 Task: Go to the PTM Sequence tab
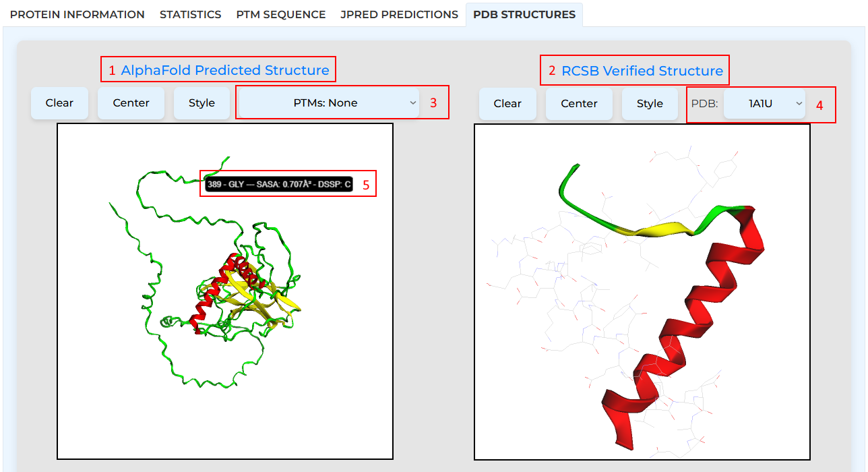(280, 14)
